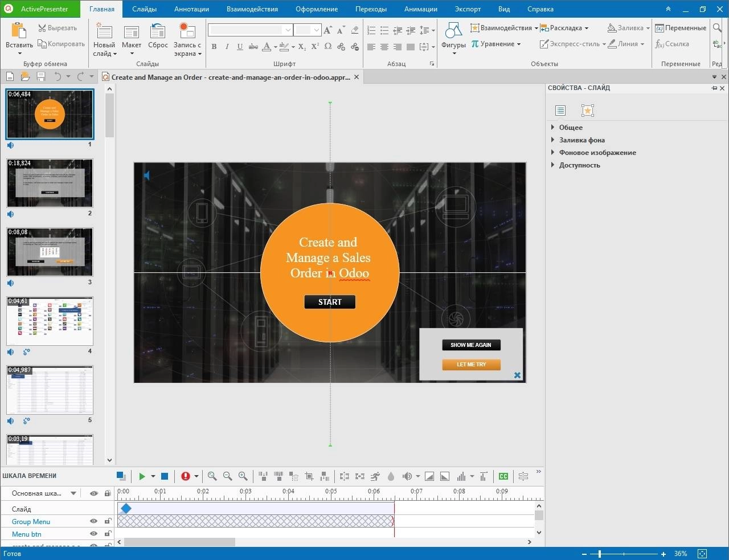
Task: Select slide 4 thumbnail
Action: [50, 321]
